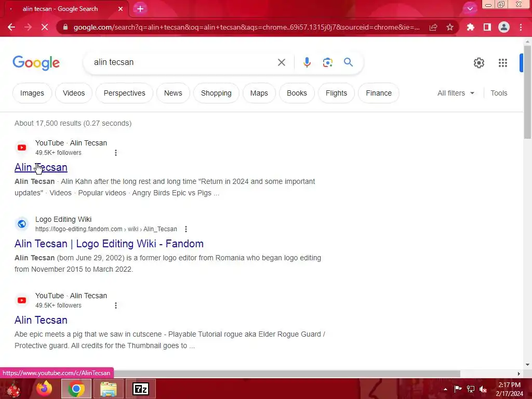Stop loading the page
532x399 pixels.
click(x=45, y=27)
